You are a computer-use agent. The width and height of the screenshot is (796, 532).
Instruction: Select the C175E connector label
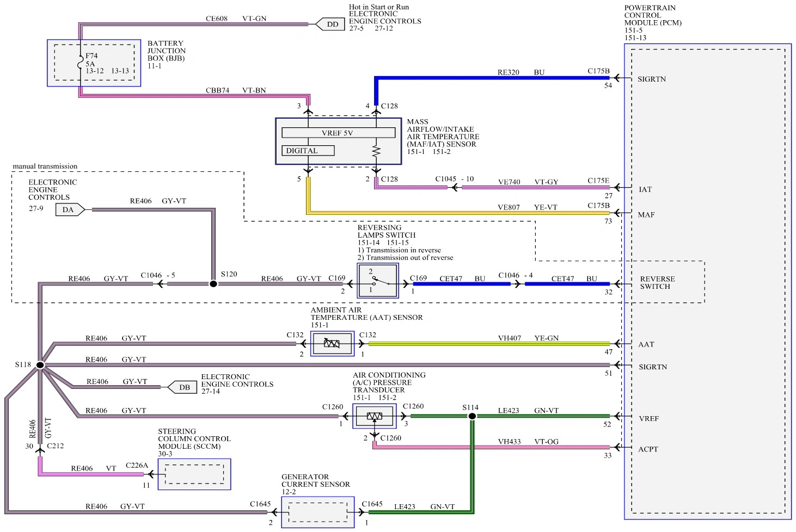point(598,181)
